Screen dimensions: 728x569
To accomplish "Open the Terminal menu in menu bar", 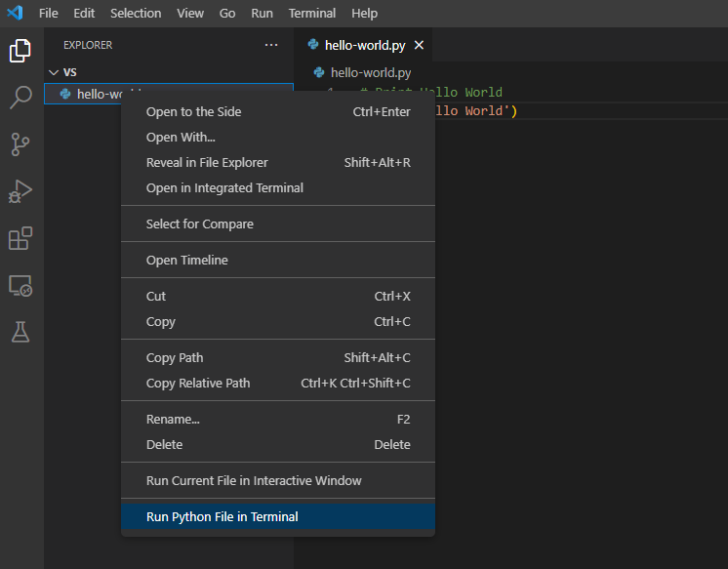I will tap(312, 13).
